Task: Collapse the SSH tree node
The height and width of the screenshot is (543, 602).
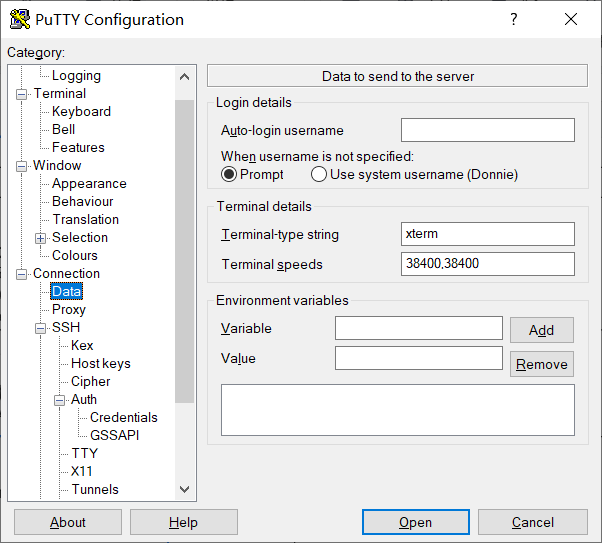Action: click(41, 328)
